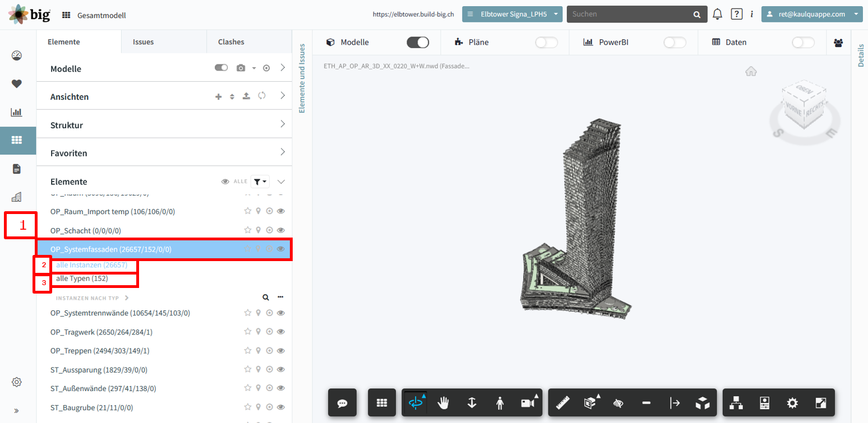Image resolution: width=868 pixels, height=423 pixels.
Task: Open the comment speech-bubble tool
Action: coord(342,403)
